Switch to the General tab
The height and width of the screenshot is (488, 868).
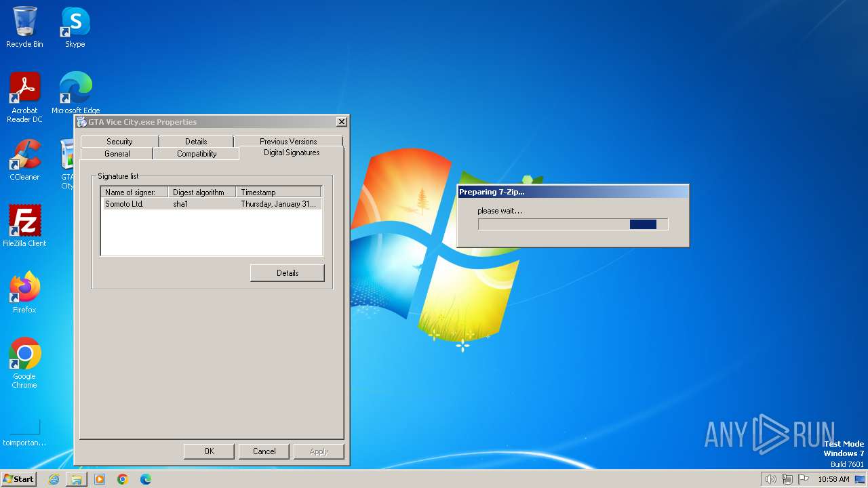pos(117,153)
